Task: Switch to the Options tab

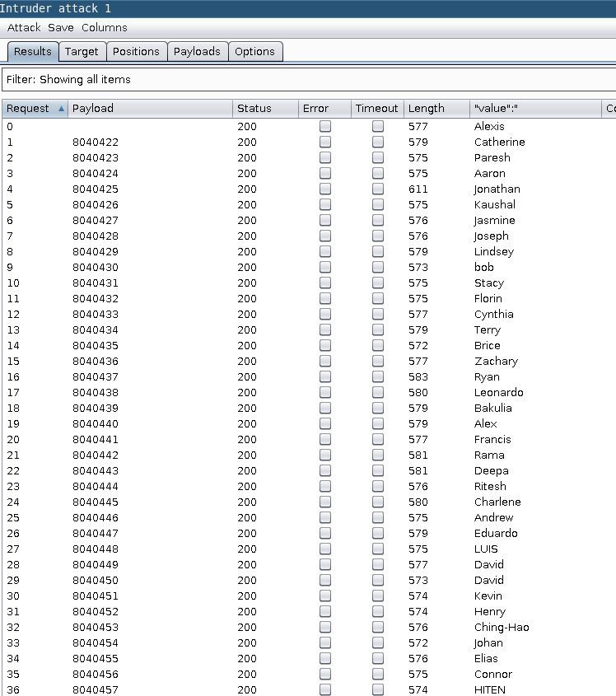Action: (254, 52)
